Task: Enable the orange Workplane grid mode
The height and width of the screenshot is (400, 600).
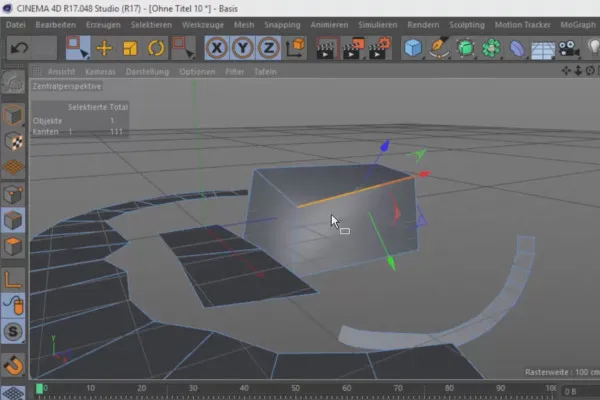Action: tap(13, 167)
